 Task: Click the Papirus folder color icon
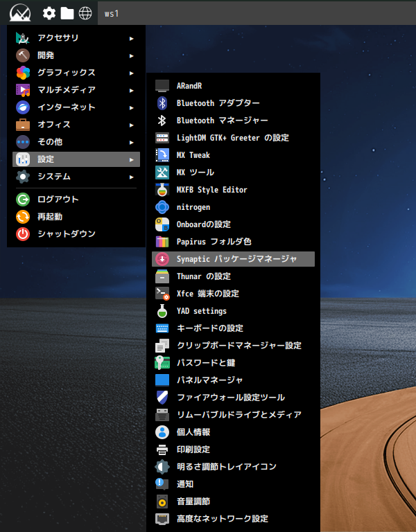[x=162, y=242]
